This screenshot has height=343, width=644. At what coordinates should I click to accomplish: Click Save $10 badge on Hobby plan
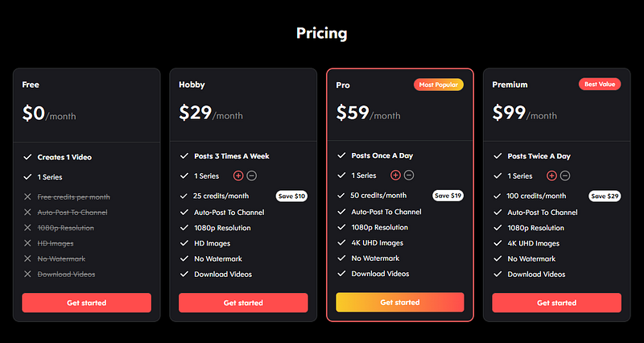(x=291, y=196)
